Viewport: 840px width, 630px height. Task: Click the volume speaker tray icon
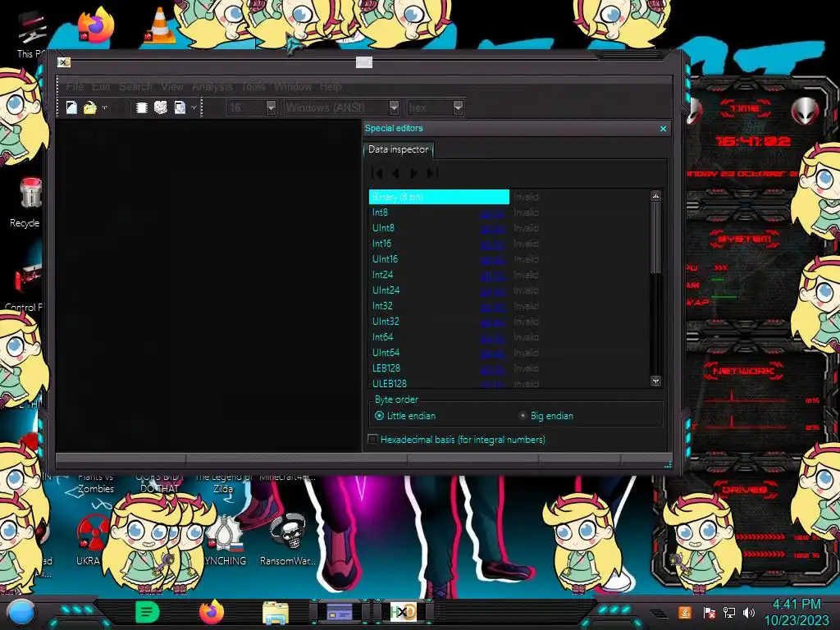click(749, 612)
